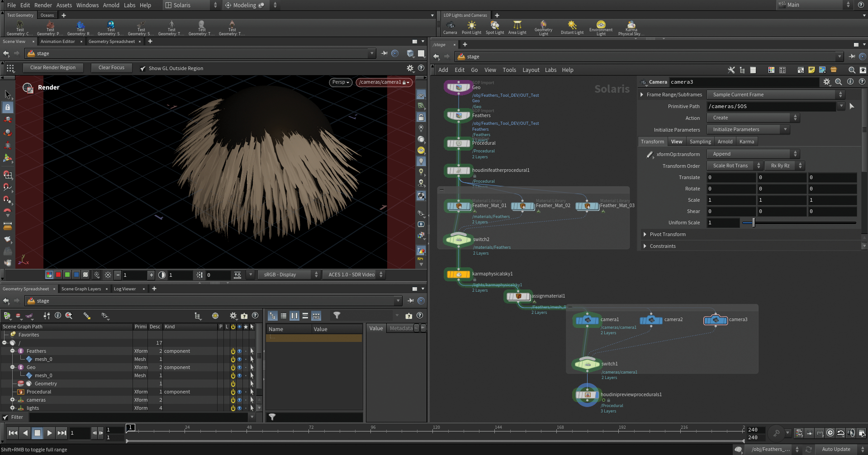
Task: Add a Point Light from the shelf
Action: pos(471,27)
